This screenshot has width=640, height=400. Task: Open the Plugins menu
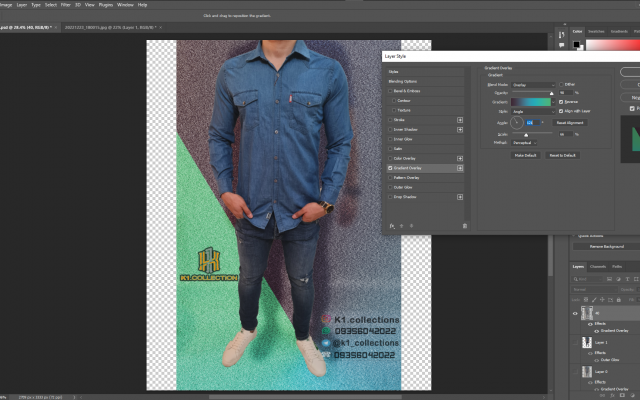pyautogui.click(x=106, y=5)
